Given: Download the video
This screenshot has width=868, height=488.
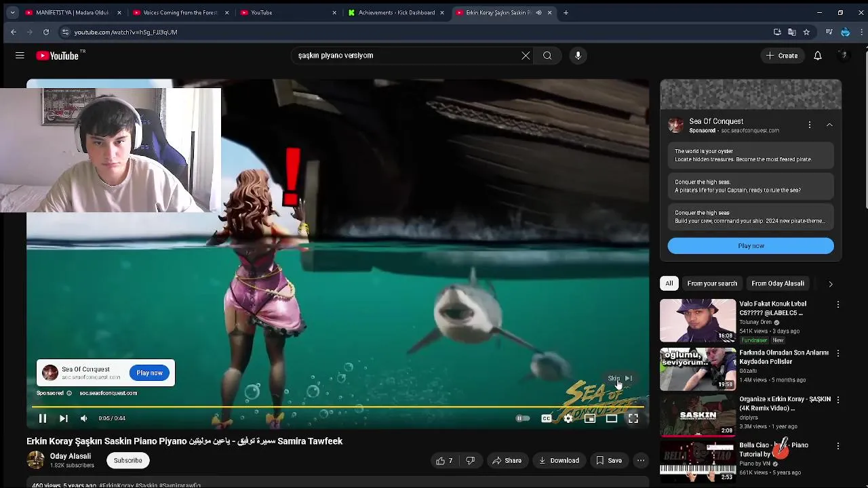Looking at the screenshot, I should pyautogui.click(x=559, y=461).
